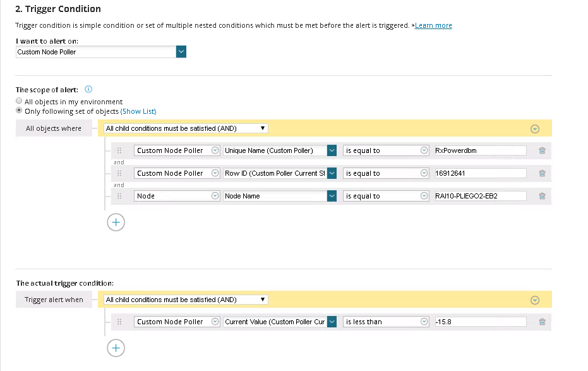Screen dimensions: 588x371
Task: Open the Learn more link
Action: 433,25
